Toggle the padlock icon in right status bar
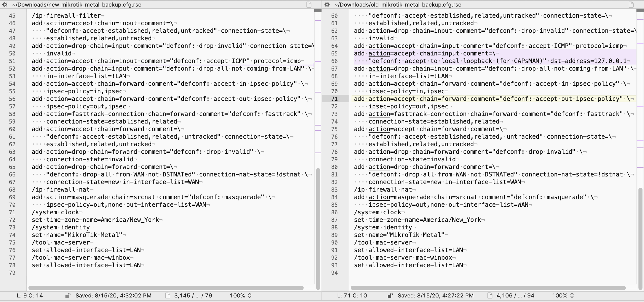Image resolution: width=644 pixels, height=302 pixels. (390, 295)
